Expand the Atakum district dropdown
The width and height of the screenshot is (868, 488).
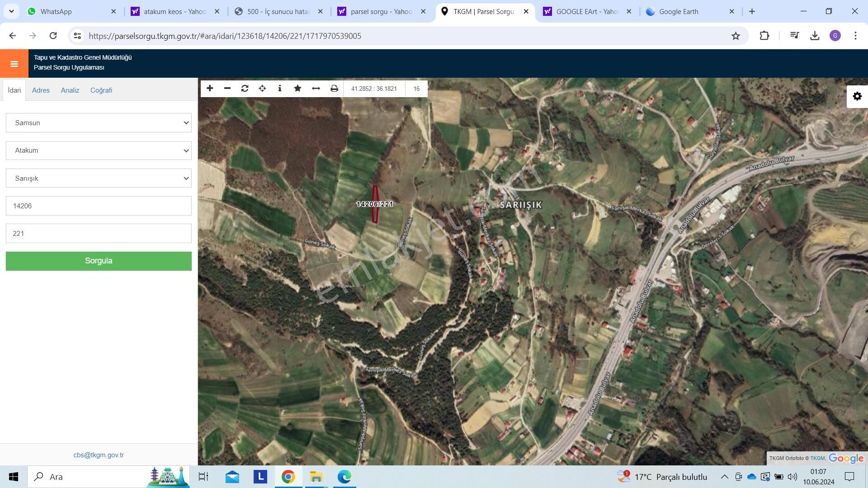(99, 150)
